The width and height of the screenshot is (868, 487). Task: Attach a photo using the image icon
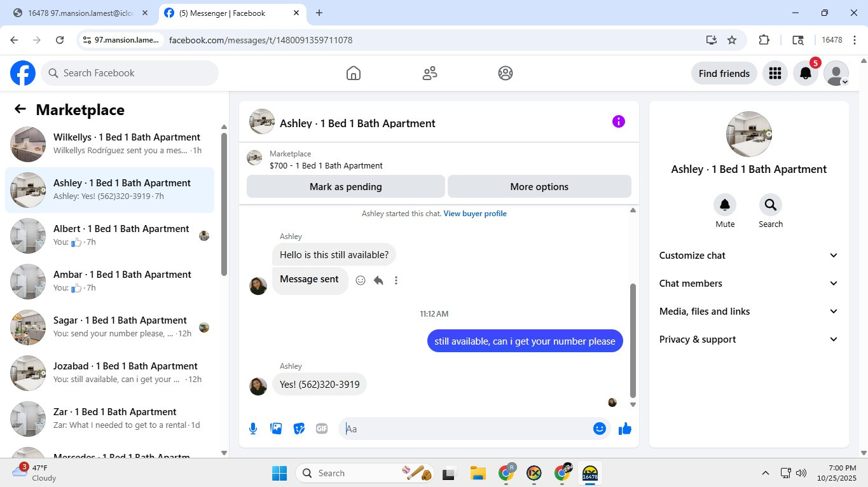tap(276, 429)
